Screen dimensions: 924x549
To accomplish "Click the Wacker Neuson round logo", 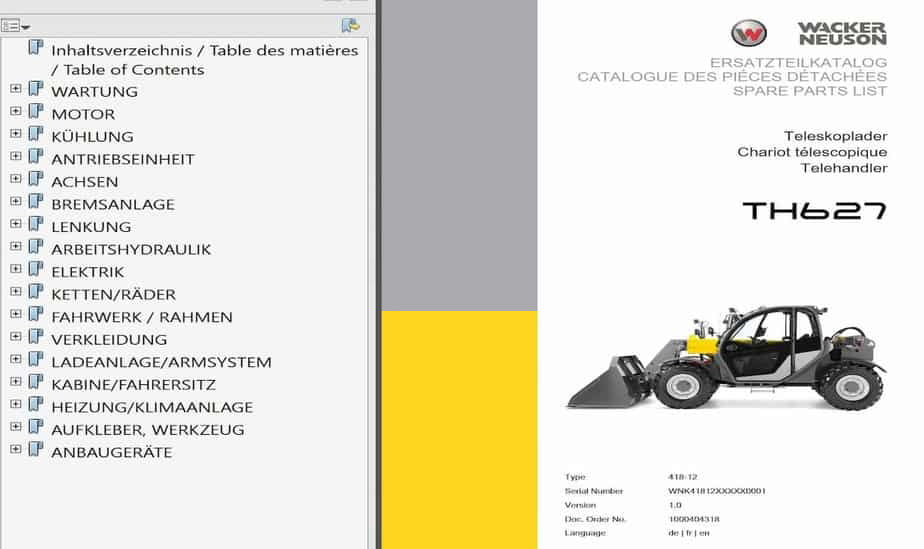I will [x=748, y=33].
